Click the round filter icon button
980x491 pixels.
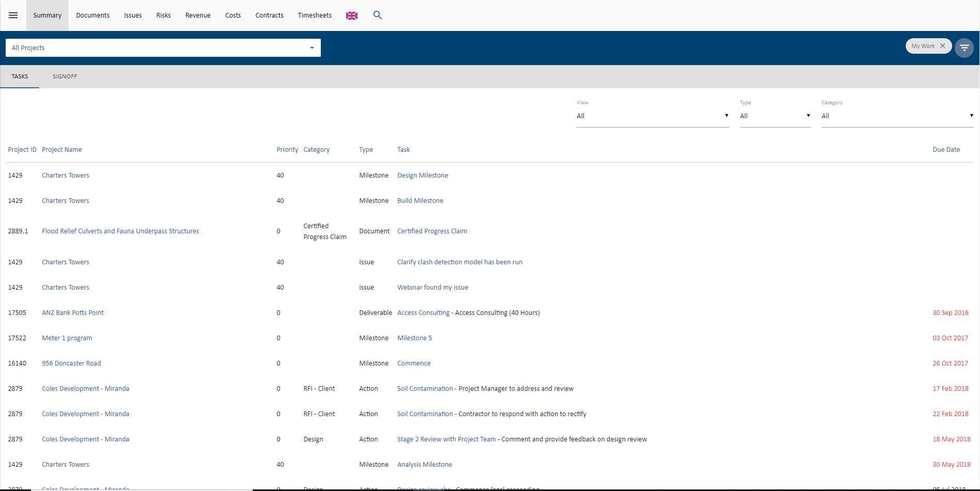tap(964, 48)
